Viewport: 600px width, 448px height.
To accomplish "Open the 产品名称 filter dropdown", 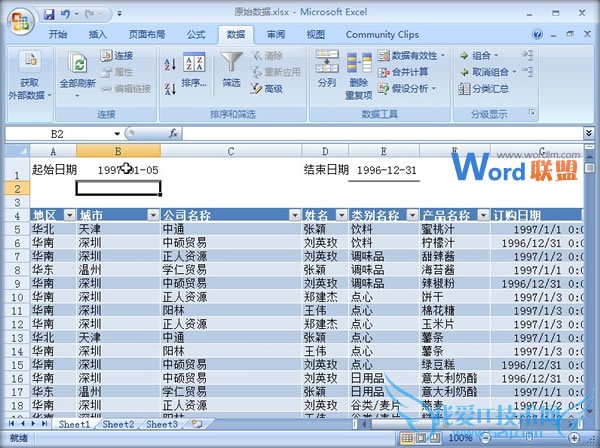I will pos(483,215).
